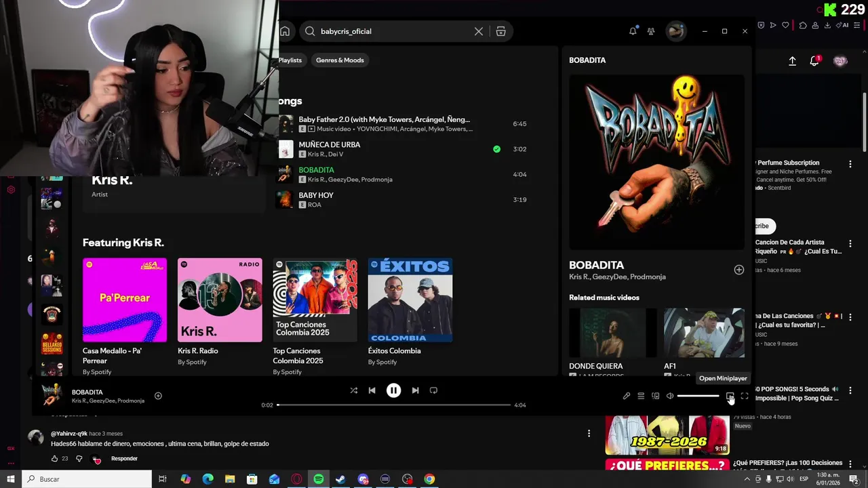Open the Windows Start menu
868x488 pixels.
click(10, 479)
